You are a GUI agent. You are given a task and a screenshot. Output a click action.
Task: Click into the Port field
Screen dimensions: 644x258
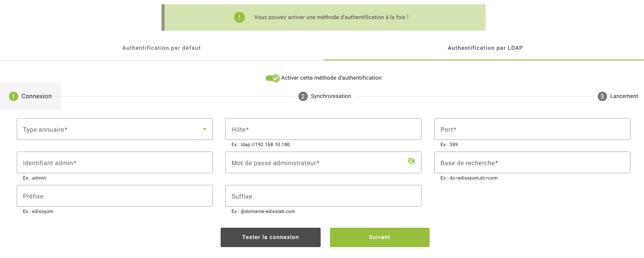click(532, 129)
